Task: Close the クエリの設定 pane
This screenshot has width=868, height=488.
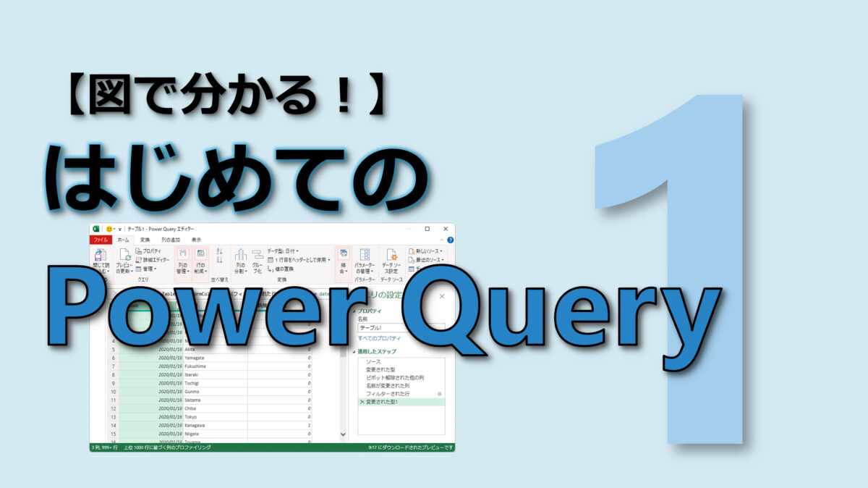Action: tap(442, 297)
